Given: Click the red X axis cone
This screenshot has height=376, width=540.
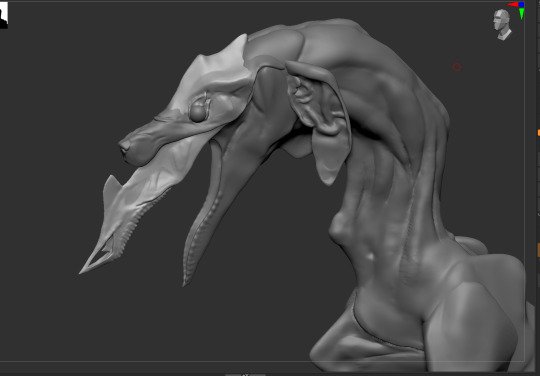Looking at the screenshot, I should pos(512,4).
